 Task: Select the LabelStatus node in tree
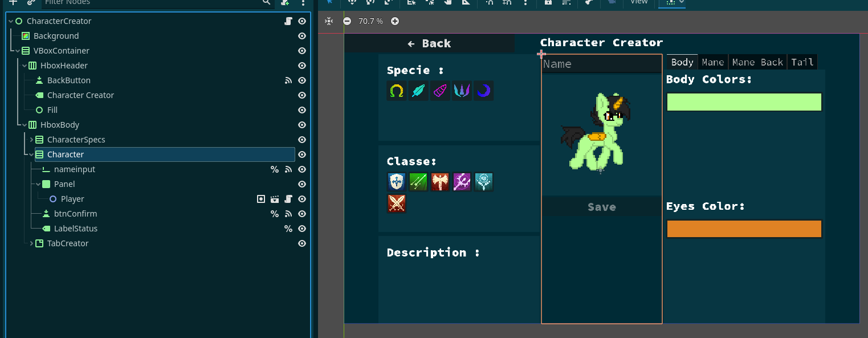point(76,229)
